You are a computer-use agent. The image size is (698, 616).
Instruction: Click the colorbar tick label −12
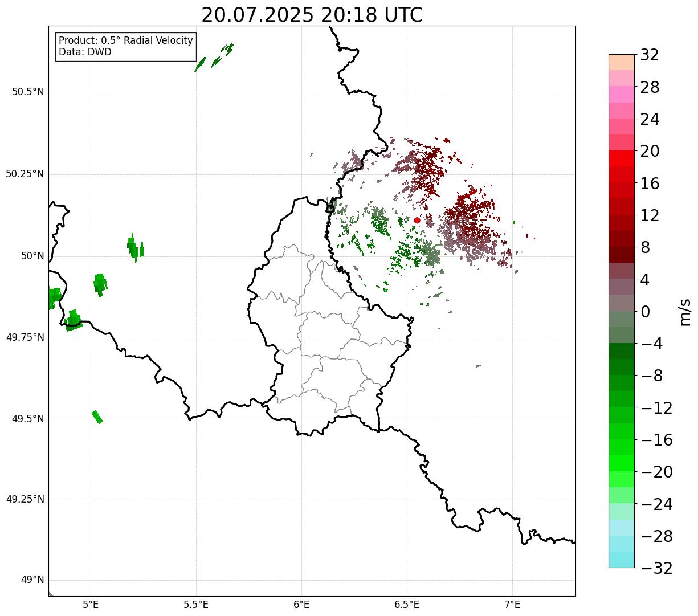click(656, 408)
